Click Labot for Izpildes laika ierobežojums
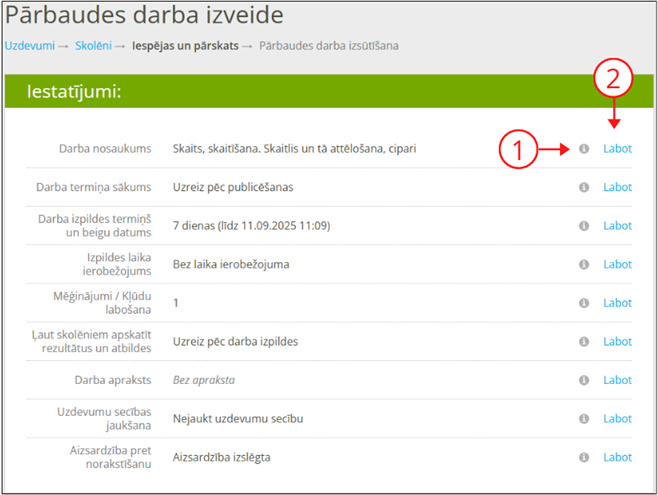The image size is (658, 495). 617,265
